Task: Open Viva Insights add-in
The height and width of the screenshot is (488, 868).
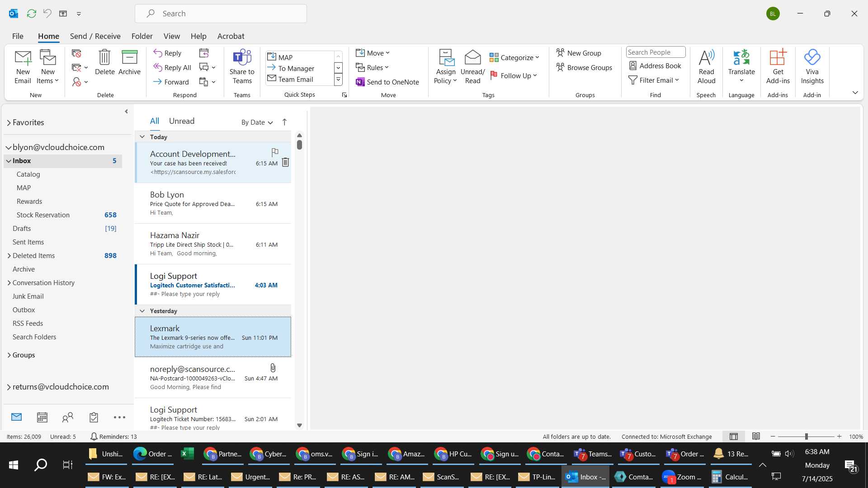Action: [812, 67]
